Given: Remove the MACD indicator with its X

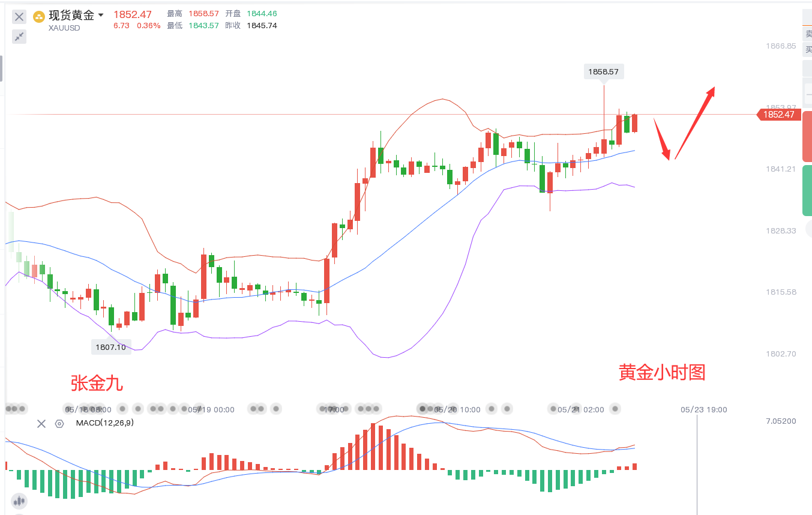Looking at the screenshot, I should click(x=41, y=424).
